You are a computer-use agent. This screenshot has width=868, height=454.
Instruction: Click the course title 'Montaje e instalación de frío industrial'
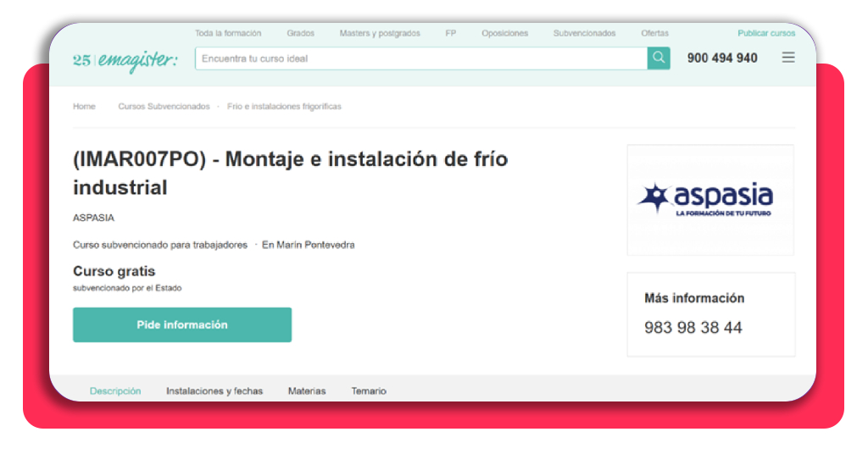click(x=291, y=173)
